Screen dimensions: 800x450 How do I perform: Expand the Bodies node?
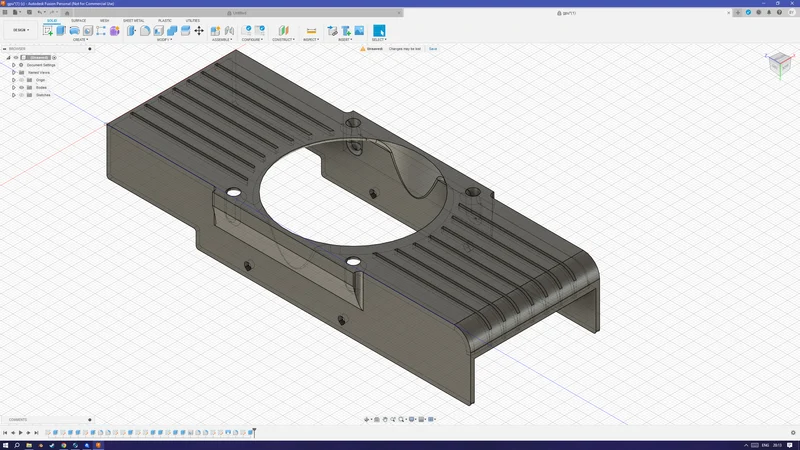tap(14, 88)
